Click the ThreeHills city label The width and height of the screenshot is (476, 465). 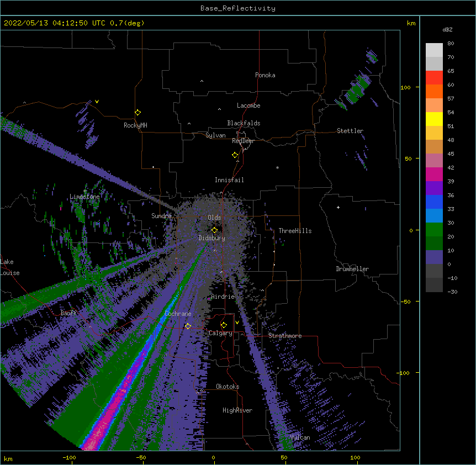point(295,231)
